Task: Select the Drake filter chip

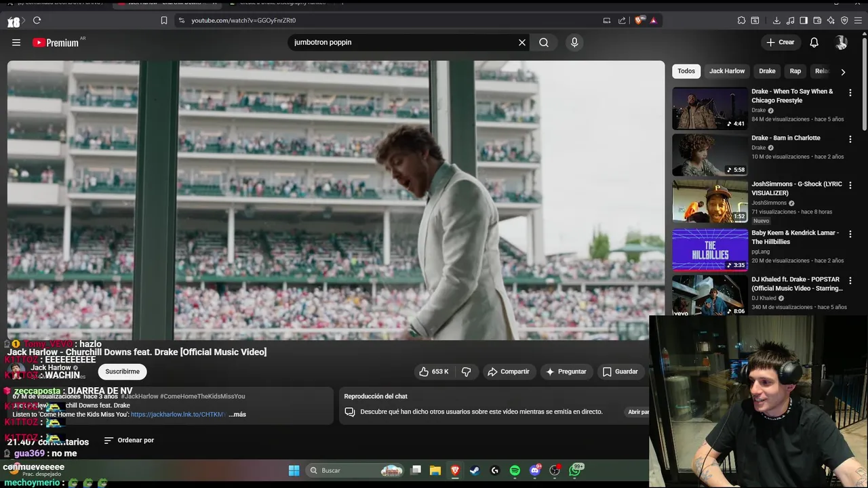Action: point(767,71)
